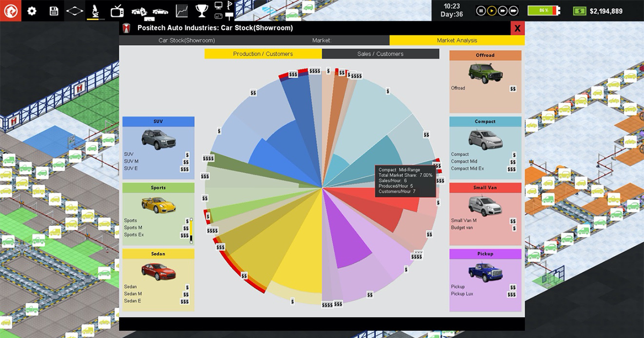
Task: Click the save game floppy disk icon
Action: click(x=54, y=11)
